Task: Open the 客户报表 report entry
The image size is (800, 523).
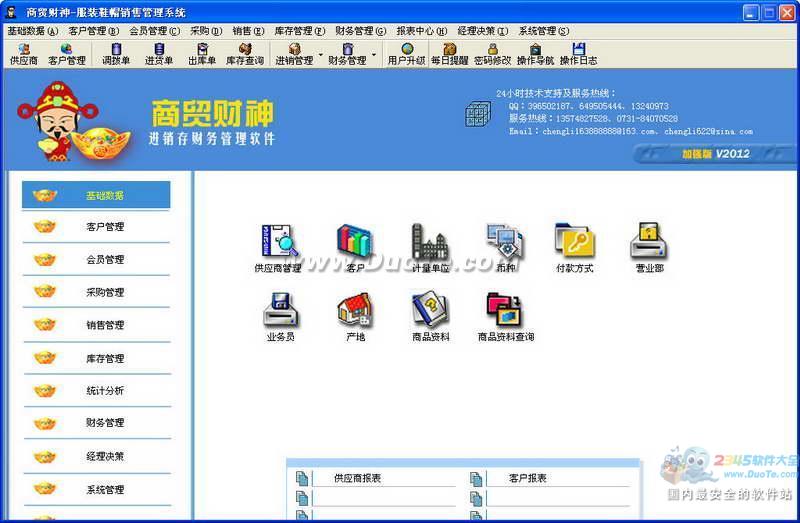Action: 527,479
